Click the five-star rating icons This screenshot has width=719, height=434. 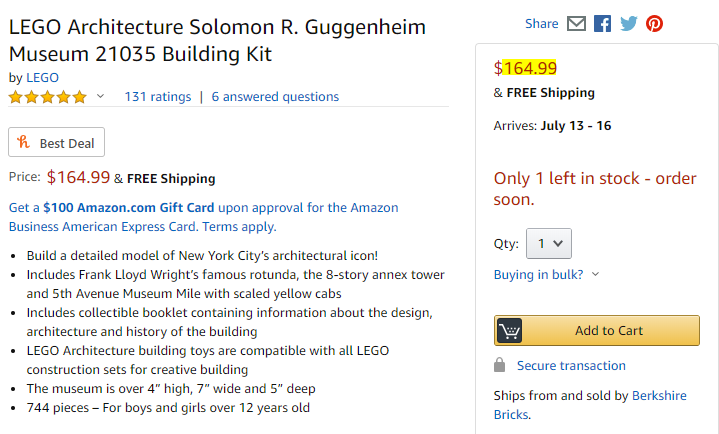(48, 97)
